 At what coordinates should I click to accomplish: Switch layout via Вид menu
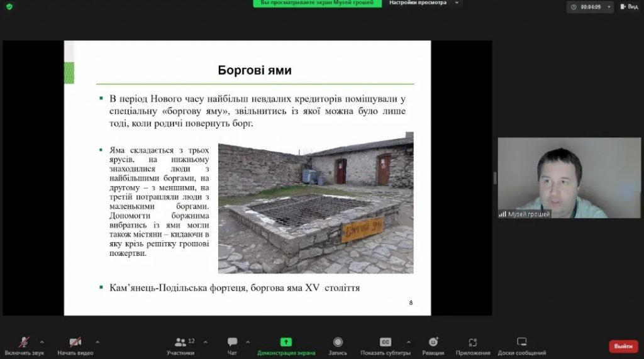pyautogui.click(x=628, y=6)
